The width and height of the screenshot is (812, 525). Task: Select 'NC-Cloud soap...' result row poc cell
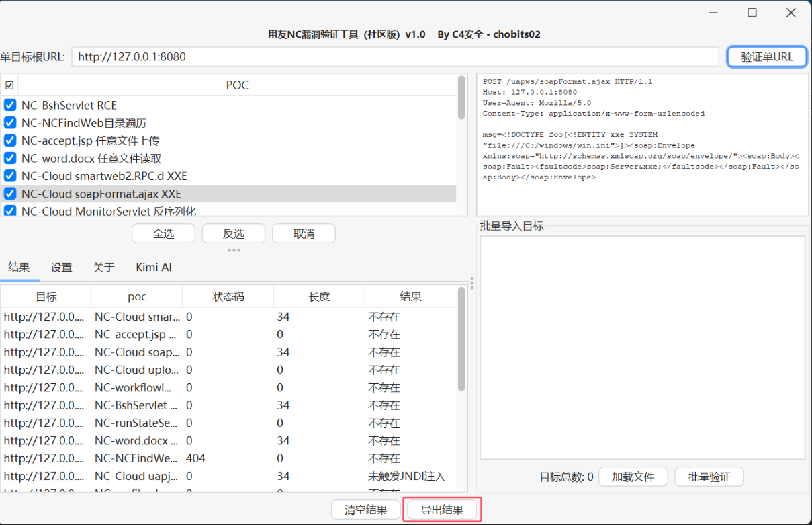point(137,352)
